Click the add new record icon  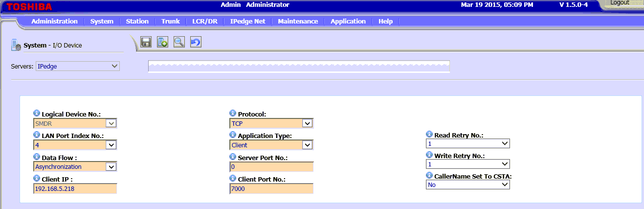[x=162, y=42]
